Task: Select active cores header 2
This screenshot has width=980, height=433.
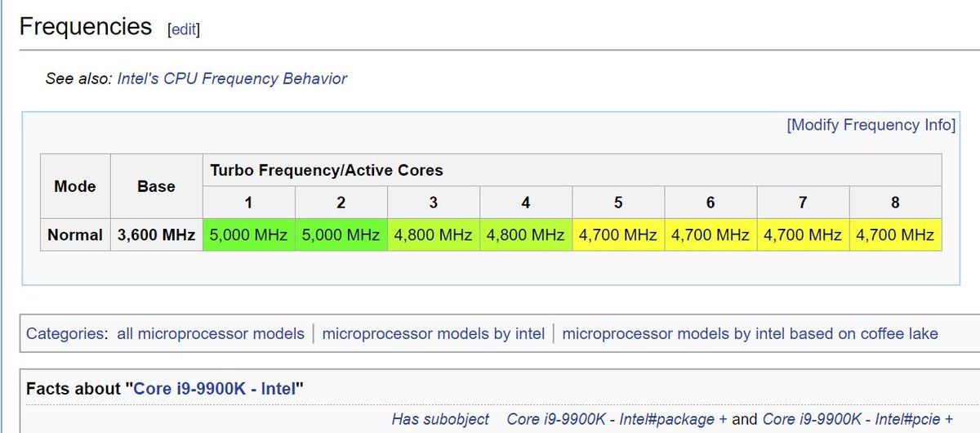Action: click(x=341, y=203)
